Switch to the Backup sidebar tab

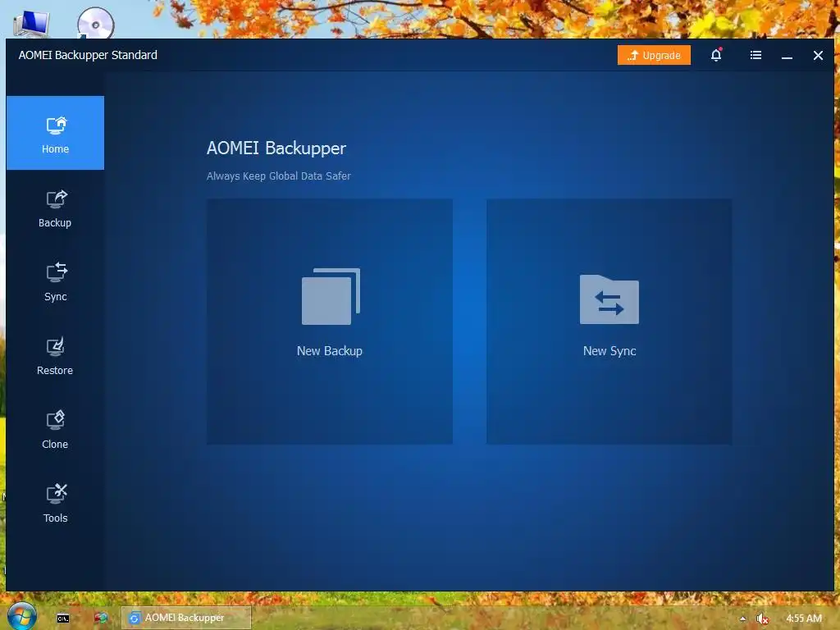tap(55, 209)
